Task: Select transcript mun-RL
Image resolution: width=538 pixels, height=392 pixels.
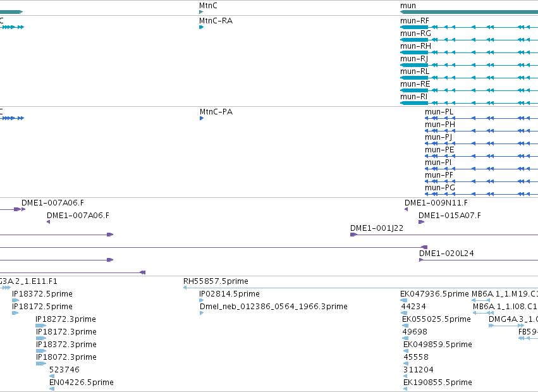Action: pos(415,71)
